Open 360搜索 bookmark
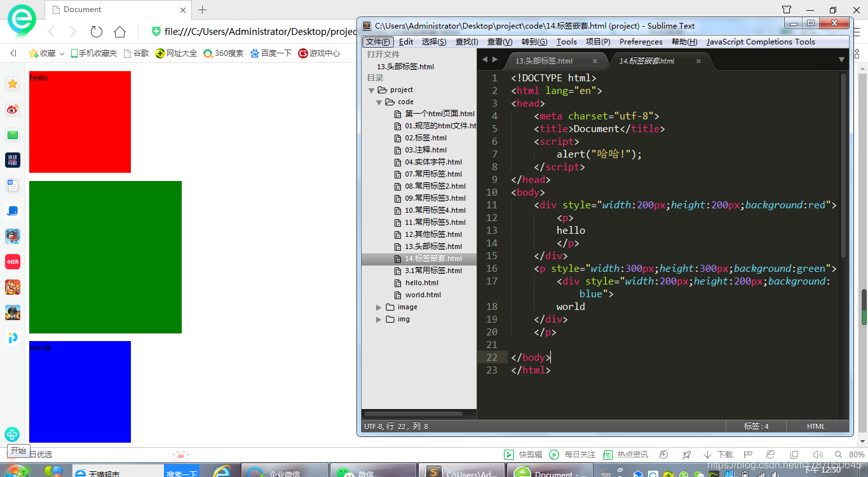 click(223, 53)
